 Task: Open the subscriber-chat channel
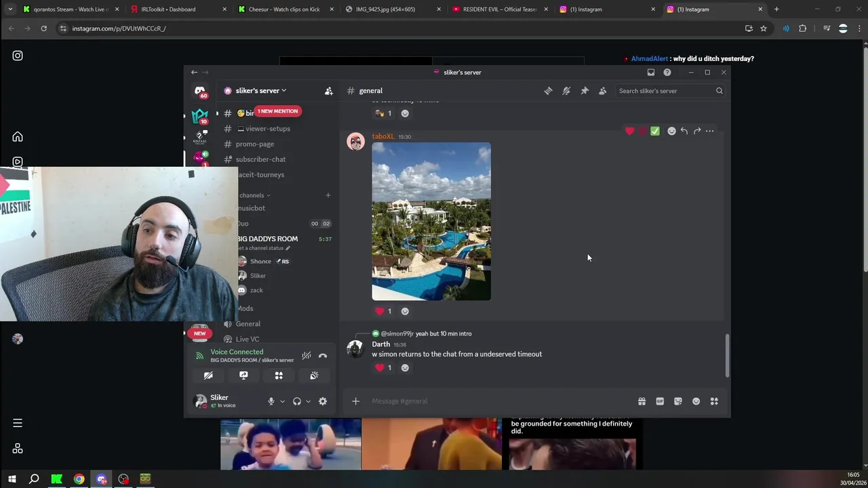(260, 159)
